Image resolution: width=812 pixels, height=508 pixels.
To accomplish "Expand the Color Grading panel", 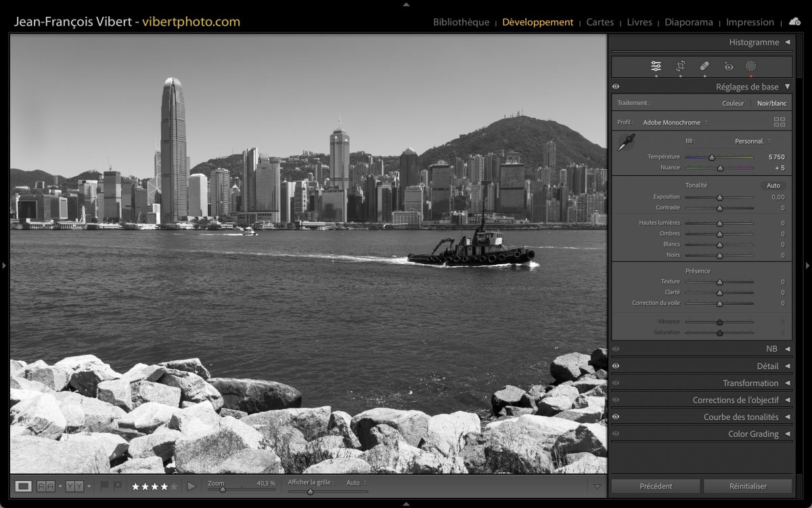I will [x=787, y=434].
